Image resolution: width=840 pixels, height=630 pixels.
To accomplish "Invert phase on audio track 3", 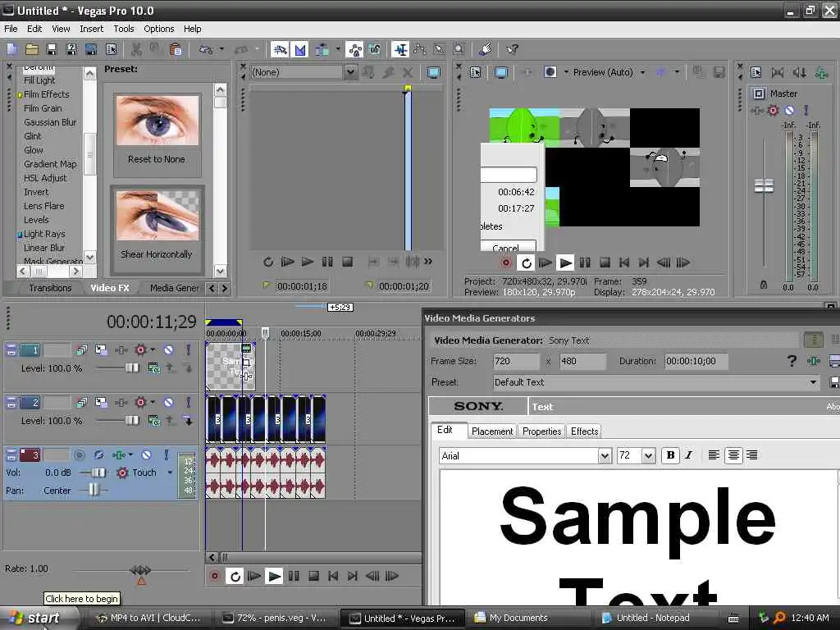I will click(98, 454).
